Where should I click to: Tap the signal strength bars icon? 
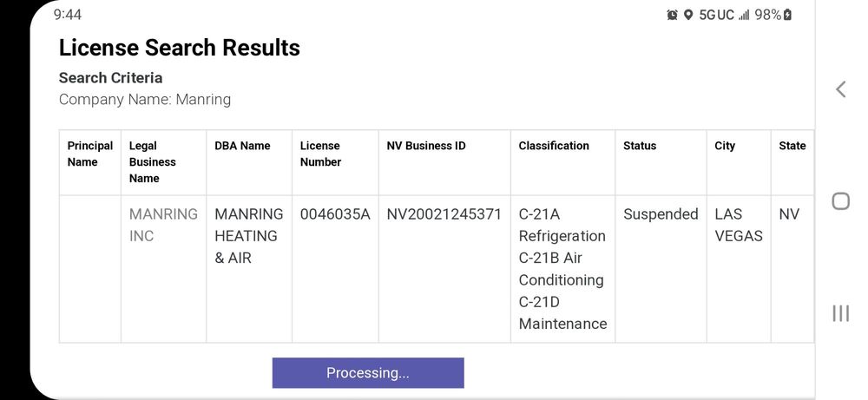(x=744, y=16)
